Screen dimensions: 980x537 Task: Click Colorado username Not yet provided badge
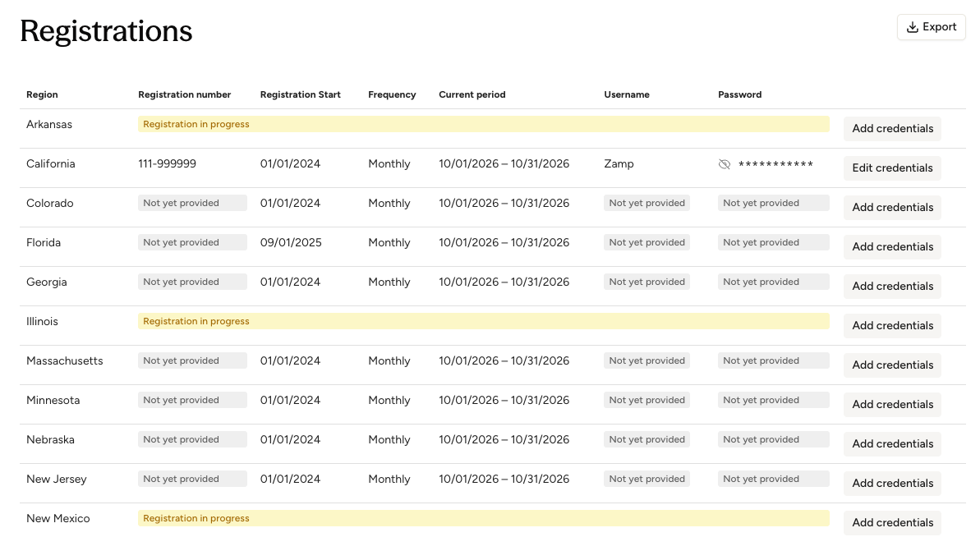646,203
